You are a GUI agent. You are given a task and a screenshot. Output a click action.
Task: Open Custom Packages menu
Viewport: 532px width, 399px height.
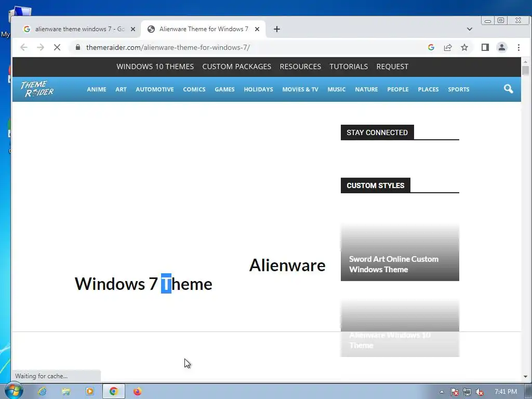(237, 66)
